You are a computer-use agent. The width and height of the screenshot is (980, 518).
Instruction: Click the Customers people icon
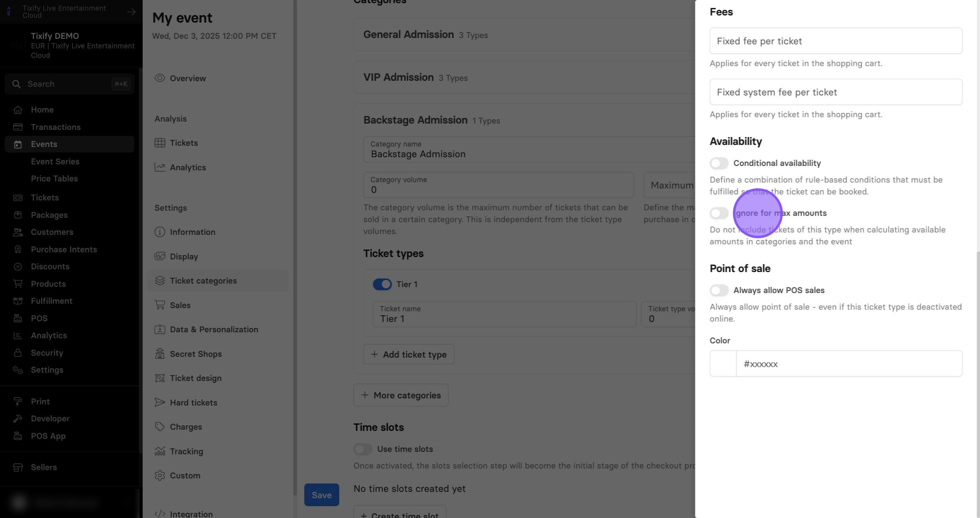tap(17, 232)
